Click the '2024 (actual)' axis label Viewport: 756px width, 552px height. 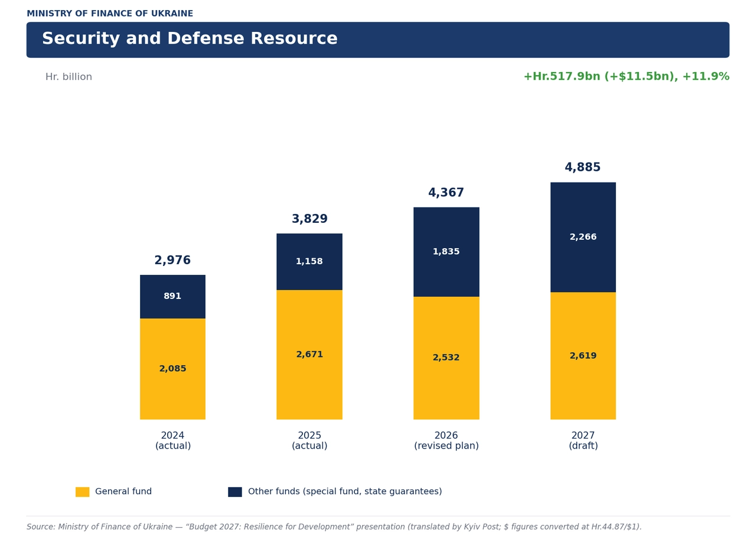(173, 441)
